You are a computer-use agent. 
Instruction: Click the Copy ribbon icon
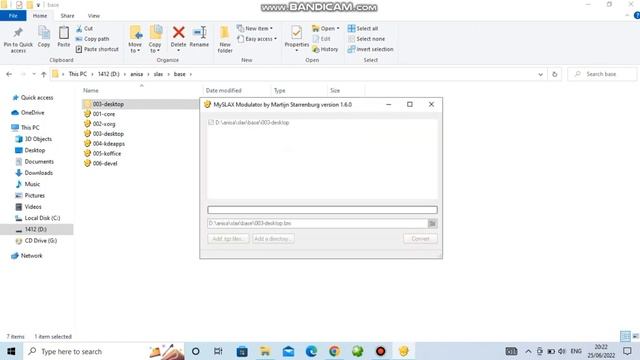[x=44, y=33]
